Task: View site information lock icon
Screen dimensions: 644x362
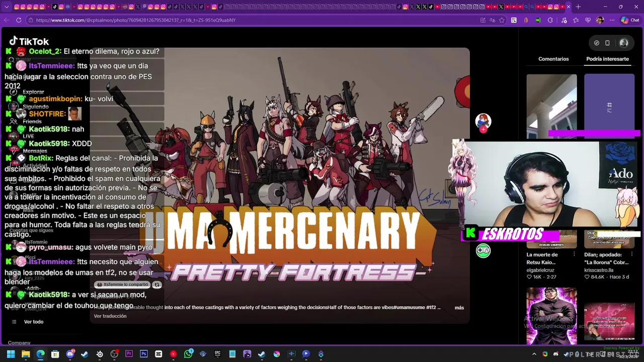Action: [x=31, y=20]
